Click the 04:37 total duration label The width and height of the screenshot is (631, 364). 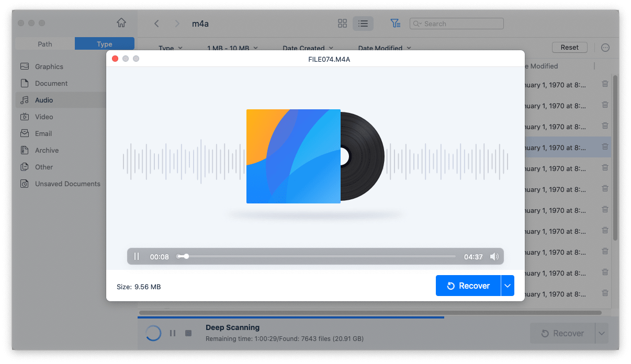click(473, 257)
